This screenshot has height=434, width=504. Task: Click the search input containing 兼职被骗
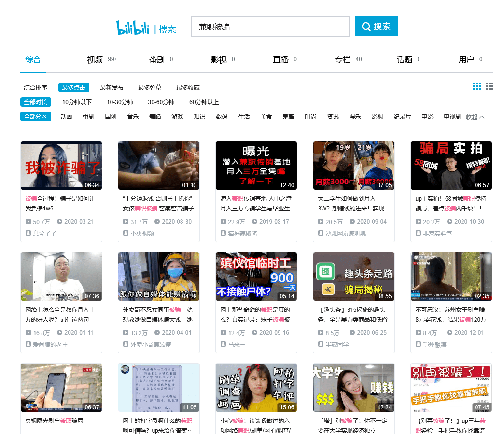point(270,27)
